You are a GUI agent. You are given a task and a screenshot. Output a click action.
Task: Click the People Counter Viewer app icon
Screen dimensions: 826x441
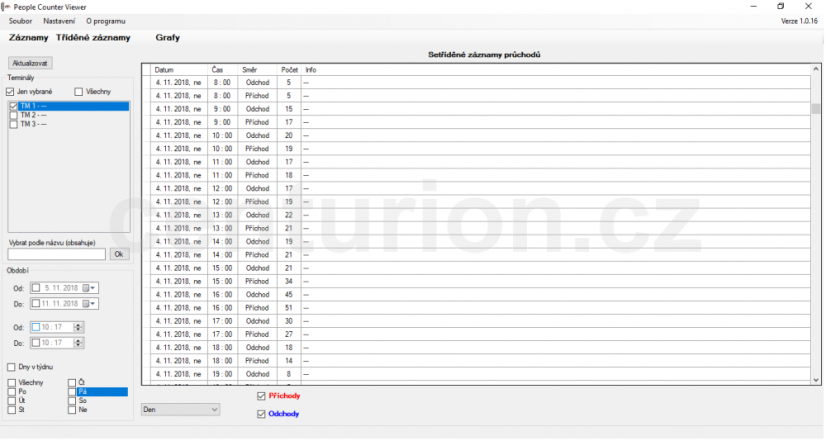(6, 7)
